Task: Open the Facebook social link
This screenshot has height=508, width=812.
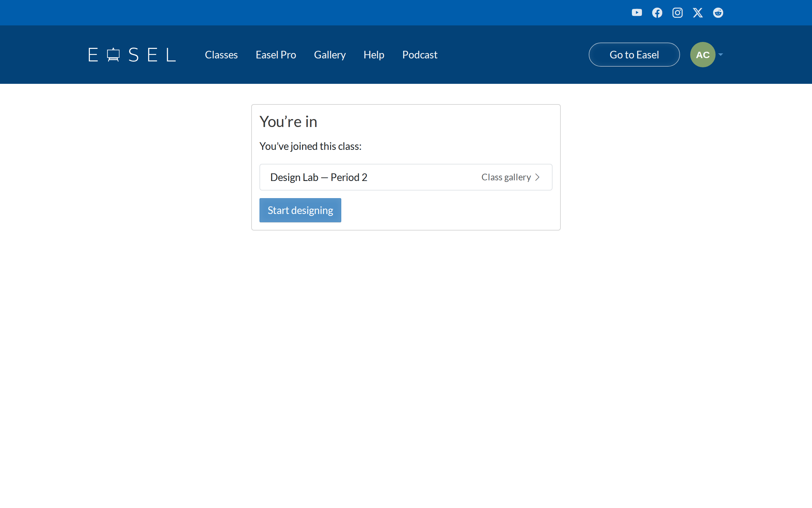Action: pos(657,13)
